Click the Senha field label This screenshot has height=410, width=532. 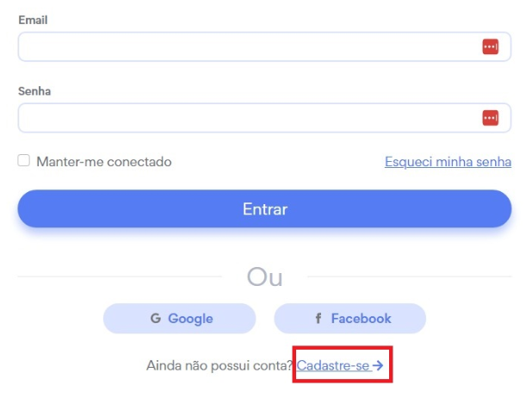[x=36, y=90]
